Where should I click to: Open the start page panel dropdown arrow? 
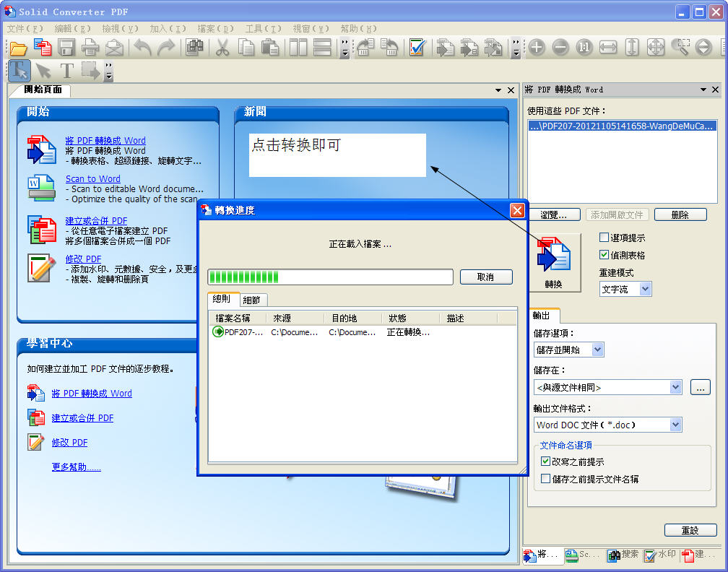coord(498,90)
